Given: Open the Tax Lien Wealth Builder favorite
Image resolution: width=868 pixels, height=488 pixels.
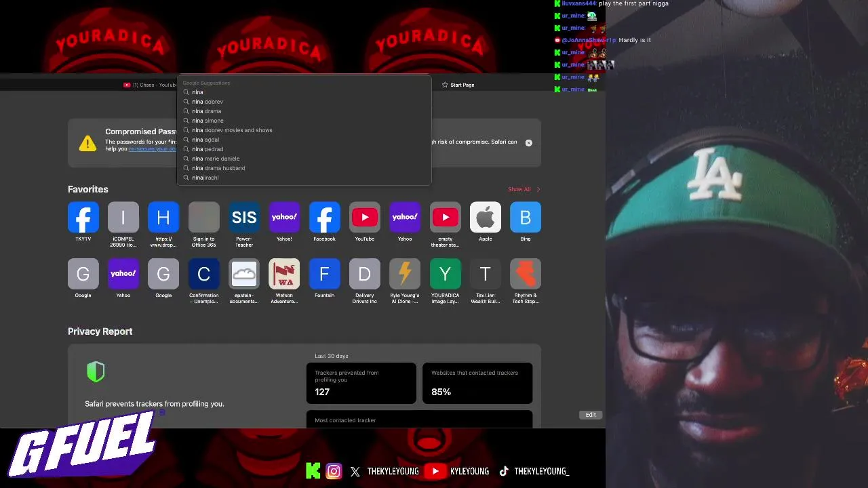Looking at the screenshot, I should point(486,274).
